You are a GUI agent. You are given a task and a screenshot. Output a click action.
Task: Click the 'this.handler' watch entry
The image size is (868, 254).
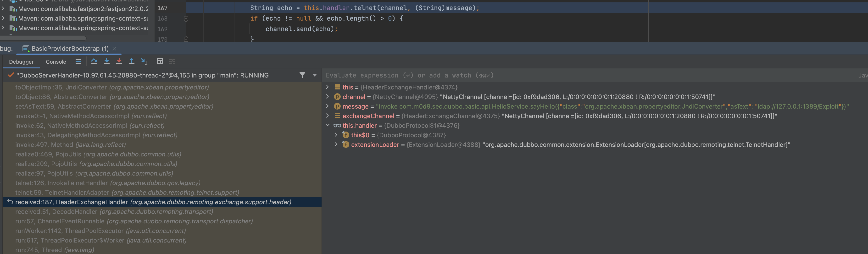coord(360,126)
